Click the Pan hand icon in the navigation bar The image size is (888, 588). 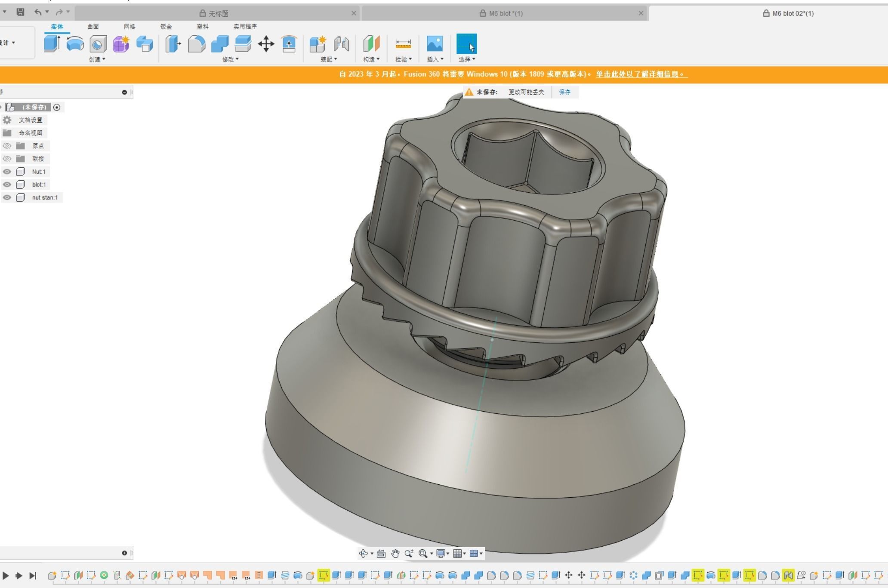(x=395, y=554)
